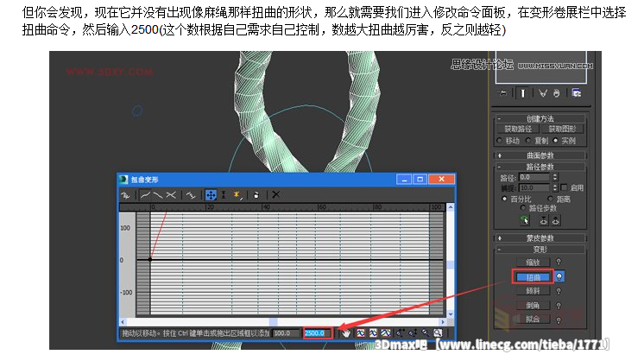This screenshot has height=361, width=644.
Task: Select Display Y Axis curve icon
Action: tap(158, 195)
